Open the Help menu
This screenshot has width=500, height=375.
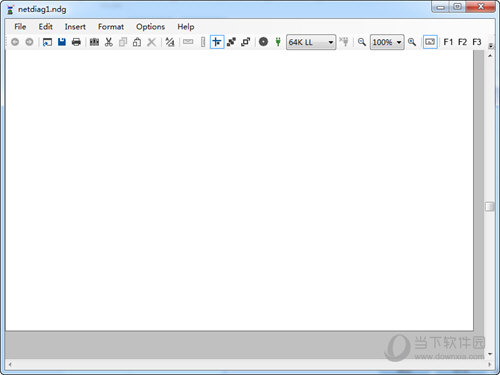pos(186,27)
